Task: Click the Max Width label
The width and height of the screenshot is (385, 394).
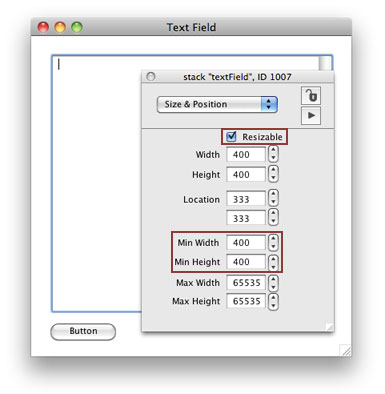Action: pos(198,283)
